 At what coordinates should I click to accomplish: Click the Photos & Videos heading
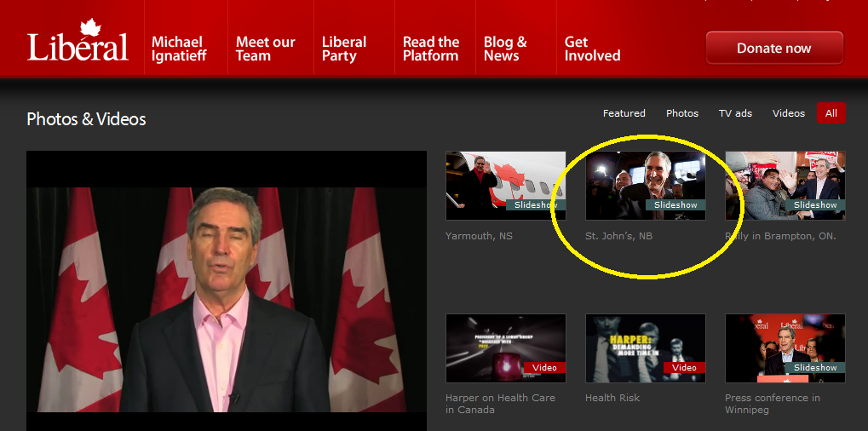(86, 119)
